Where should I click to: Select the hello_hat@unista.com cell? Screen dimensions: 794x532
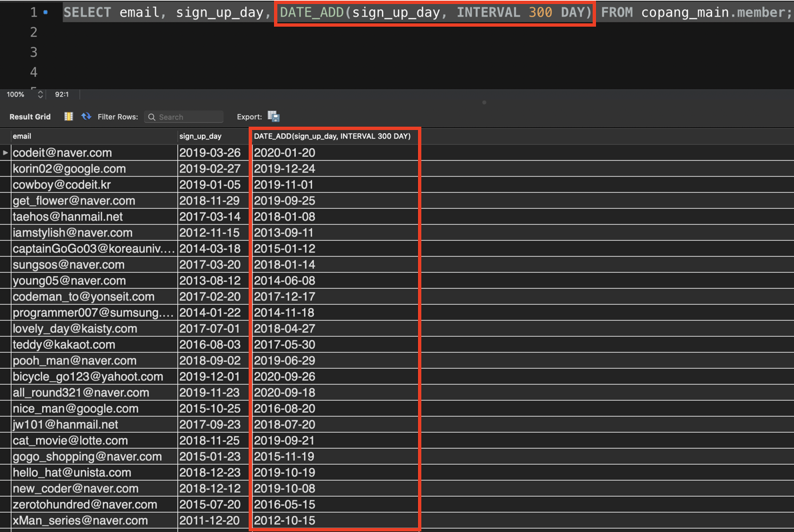point(94,473)
